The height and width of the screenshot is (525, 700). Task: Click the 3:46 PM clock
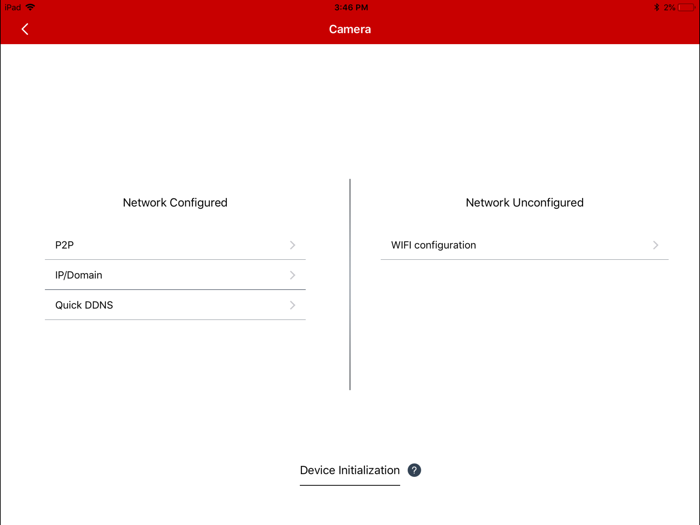pos(351,7)
